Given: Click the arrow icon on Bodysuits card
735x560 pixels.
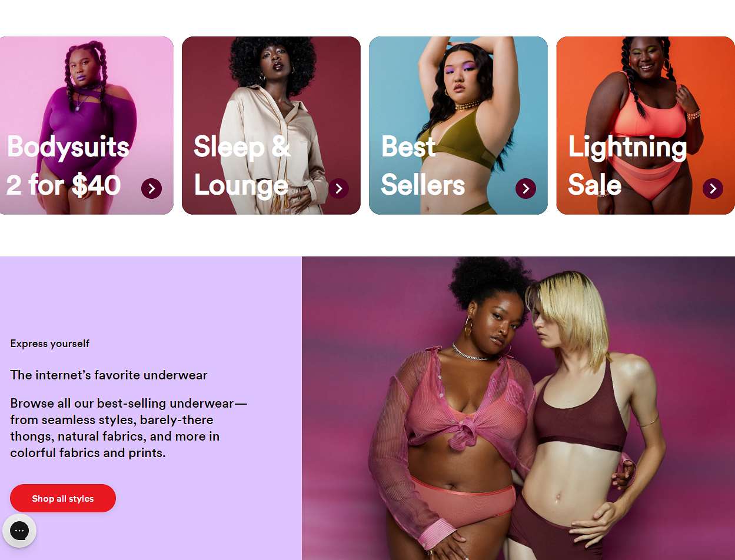Looking at the screenshot, I should click(x=151, y=188).
